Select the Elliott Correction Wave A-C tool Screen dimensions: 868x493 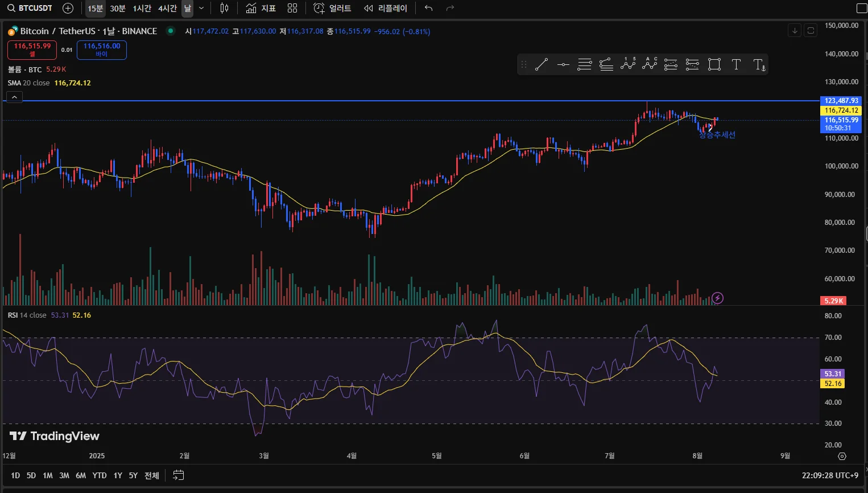pos(650,64)
